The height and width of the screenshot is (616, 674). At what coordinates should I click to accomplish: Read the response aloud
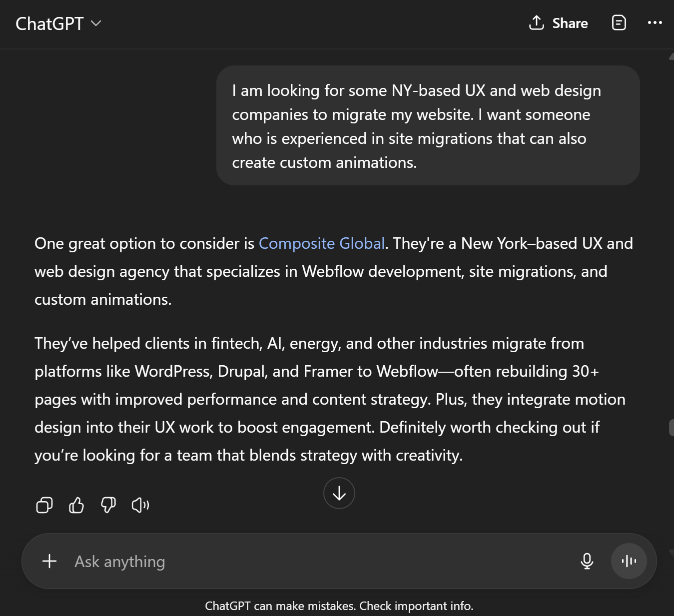(x=140, y=505)
